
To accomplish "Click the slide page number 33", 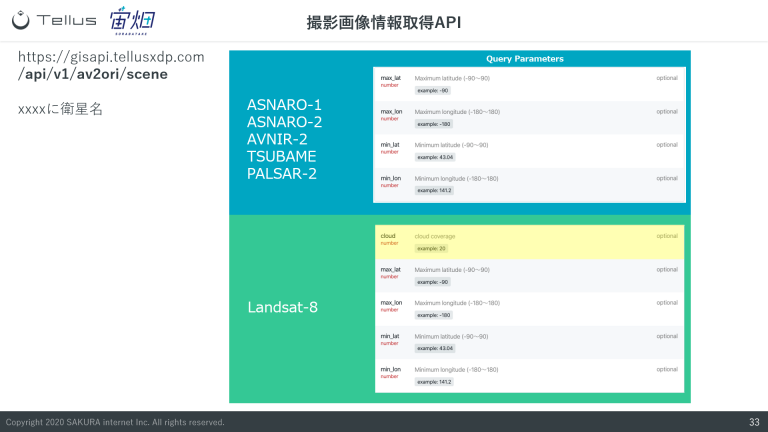I will click(x=754, y=422).
